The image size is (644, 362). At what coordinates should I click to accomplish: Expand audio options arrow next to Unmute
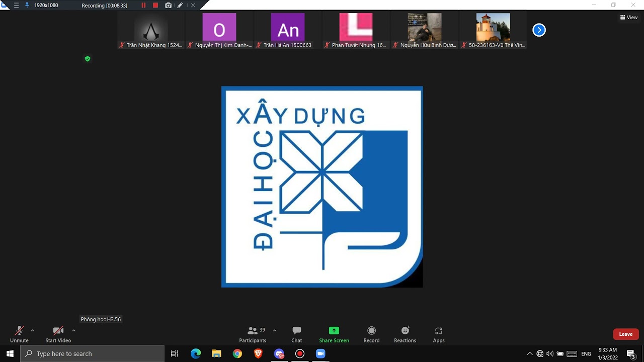(x=33, y=330)
